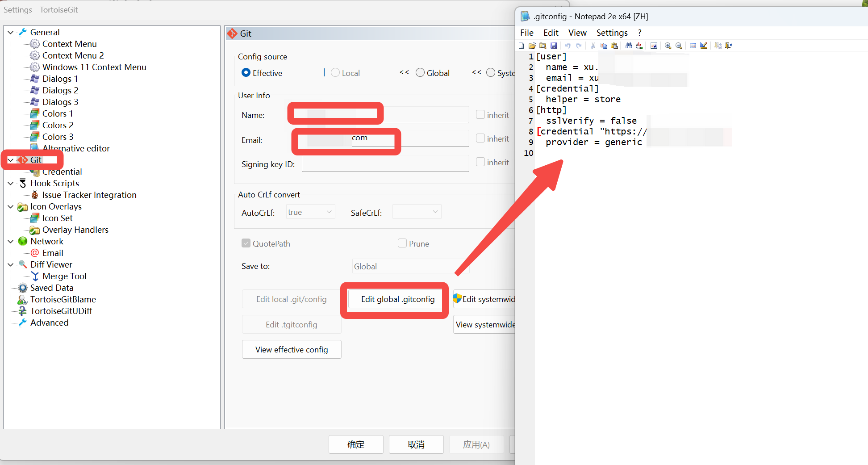Screen dimensions: 868x465
Task: Click the Redo arrow in Notepad2 toolbar
Action: click(579, 46)
